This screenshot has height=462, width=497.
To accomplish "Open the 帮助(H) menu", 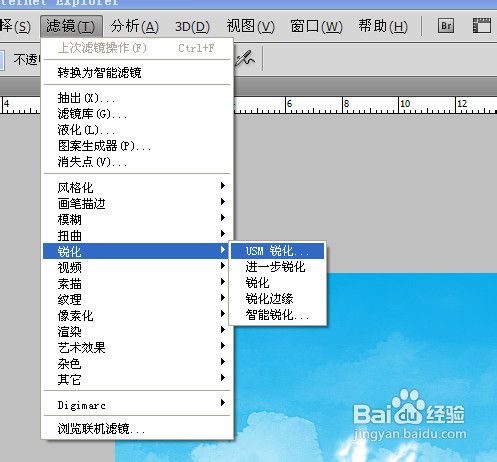I will 383,26.
